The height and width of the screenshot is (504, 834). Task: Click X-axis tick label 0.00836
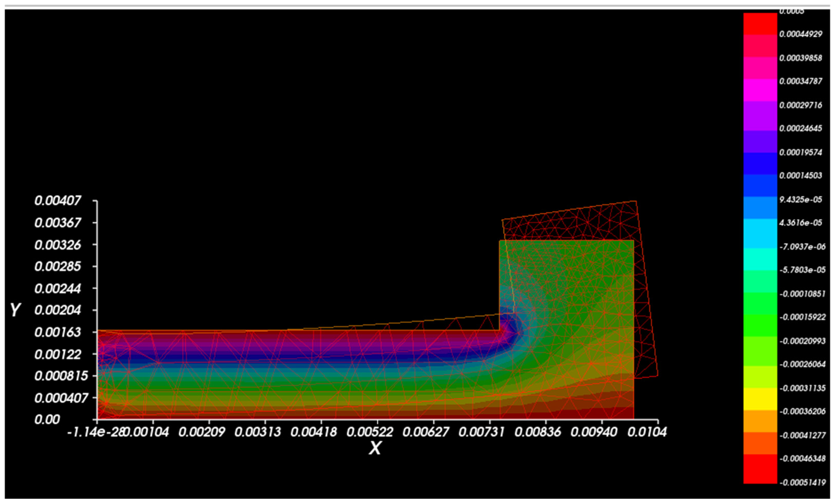[x=538, y=432]
